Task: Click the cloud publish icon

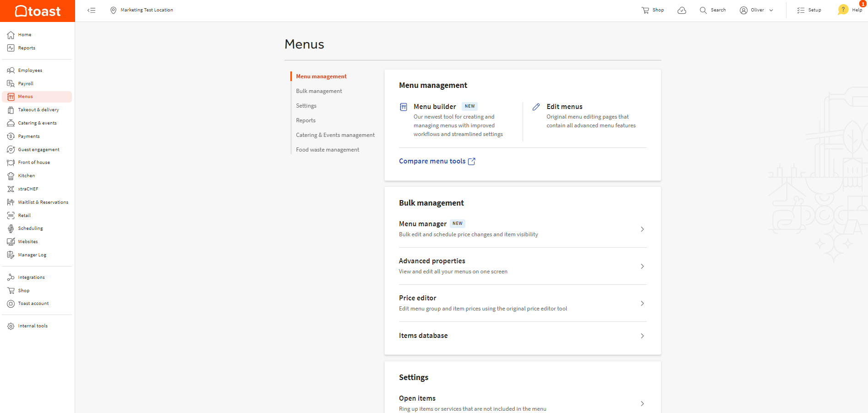Action: pyautogui.click(x=682, y=10)
